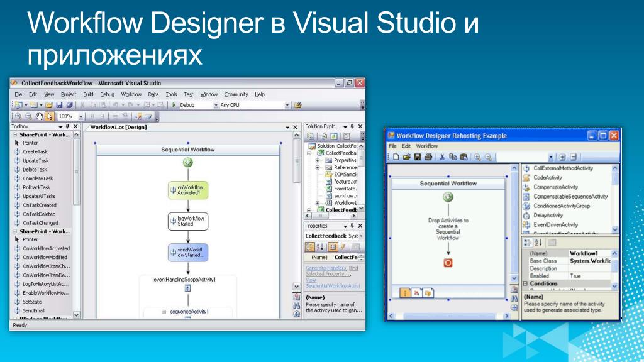The height and width of the screenshot is (362, 644).
Task: Click green start node in Visual Studio workflow
Action: [187, 163]
